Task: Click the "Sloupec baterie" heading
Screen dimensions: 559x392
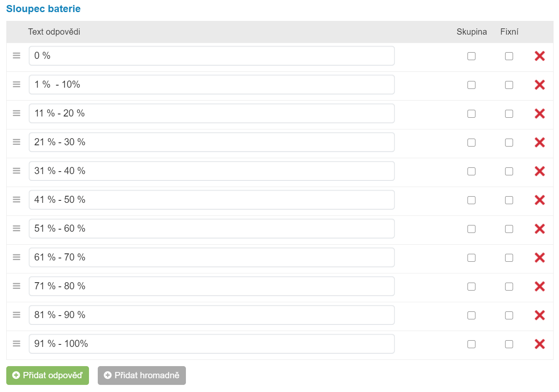Action: 43,9
